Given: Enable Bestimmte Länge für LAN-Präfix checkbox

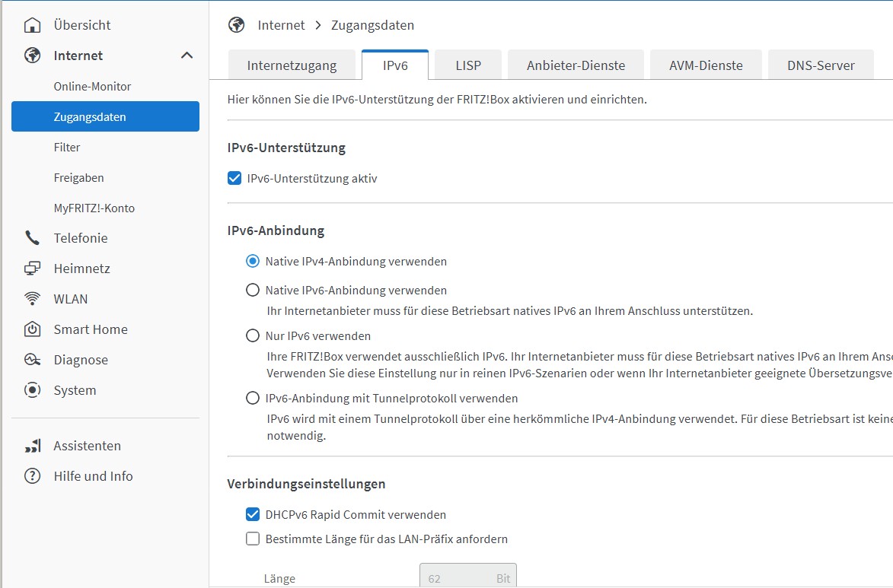Looking at the screenshot, I should click(252, 539).
